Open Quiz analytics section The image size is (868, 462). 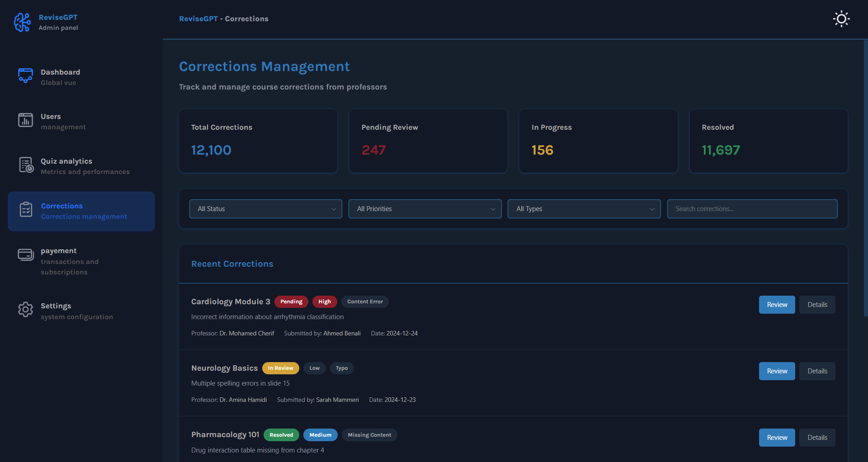point(81,166)
